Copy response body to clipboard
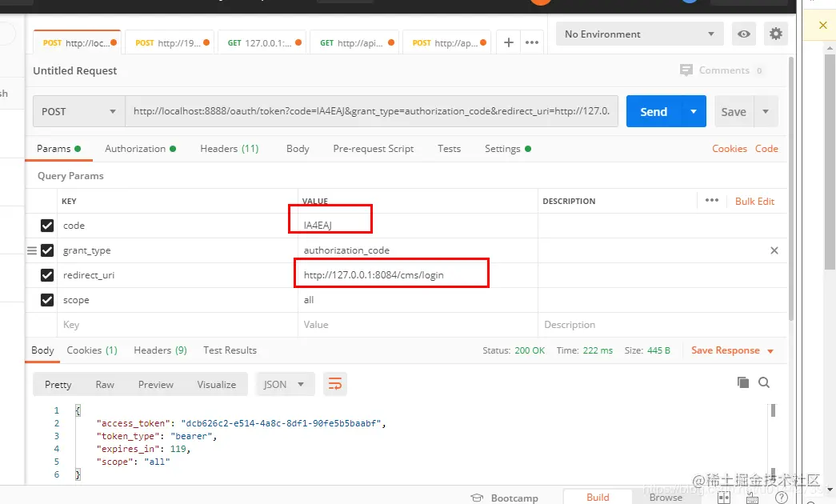This screenshot has width=836, height=504. coord(743,382)
